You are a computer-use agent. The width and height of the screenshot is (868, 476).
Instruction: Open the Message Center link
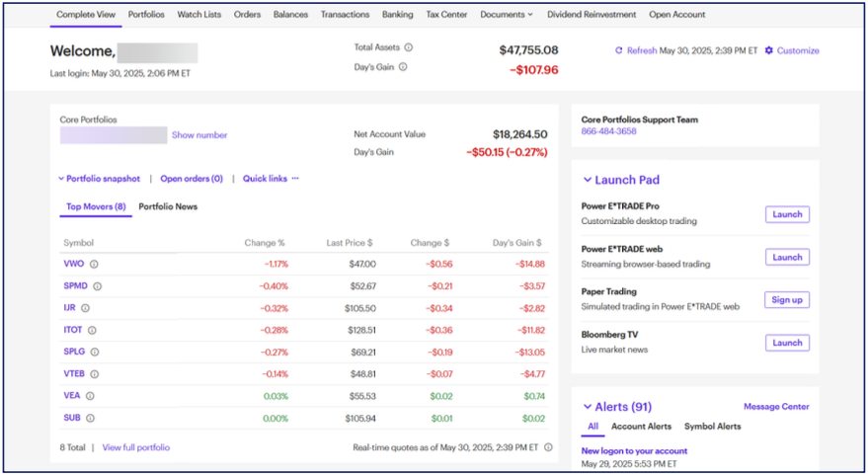click(x=776, y=406)
